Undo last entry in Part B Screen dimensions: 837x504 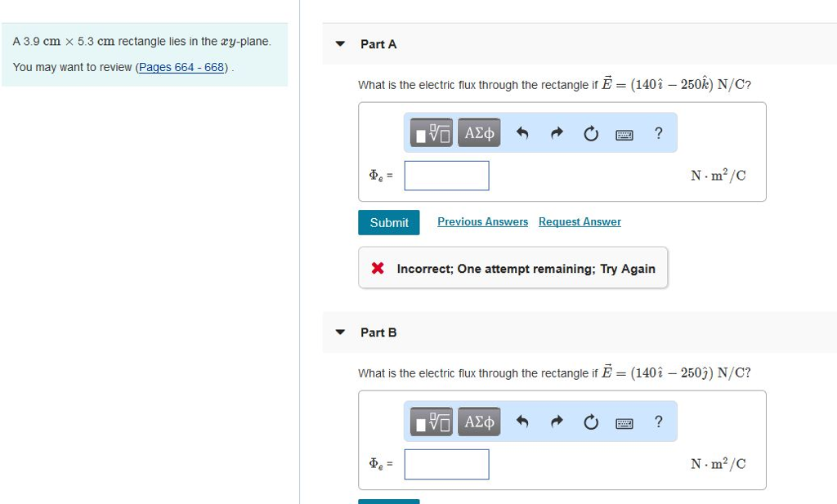[x=523, y=421]
